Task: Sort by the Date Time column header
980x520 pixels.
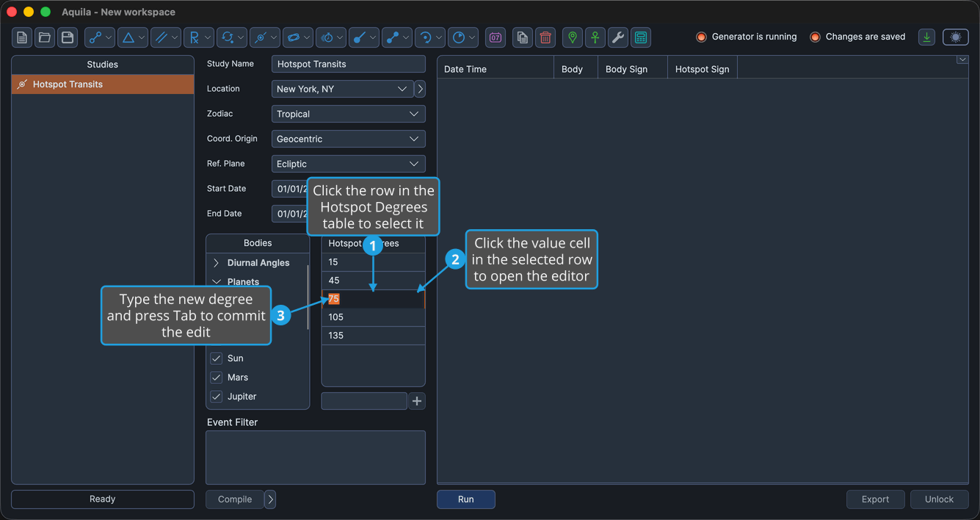Action: [496, 69]
